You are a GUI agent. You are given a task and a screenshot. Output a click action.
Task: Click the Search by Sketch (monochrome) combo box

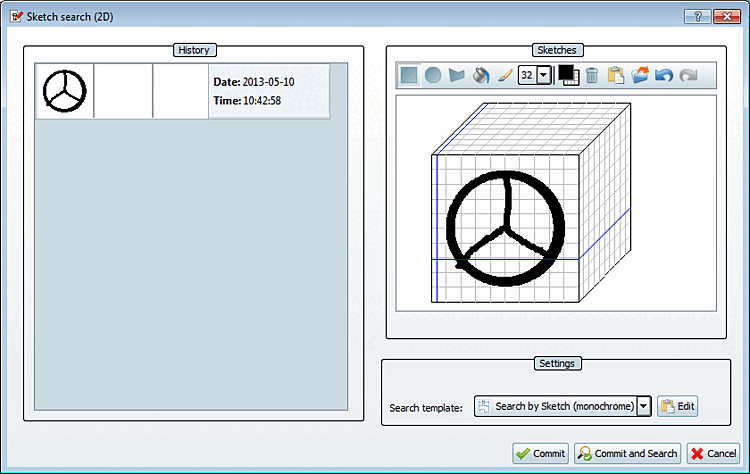pyautogui.click(x=562, y=406)
